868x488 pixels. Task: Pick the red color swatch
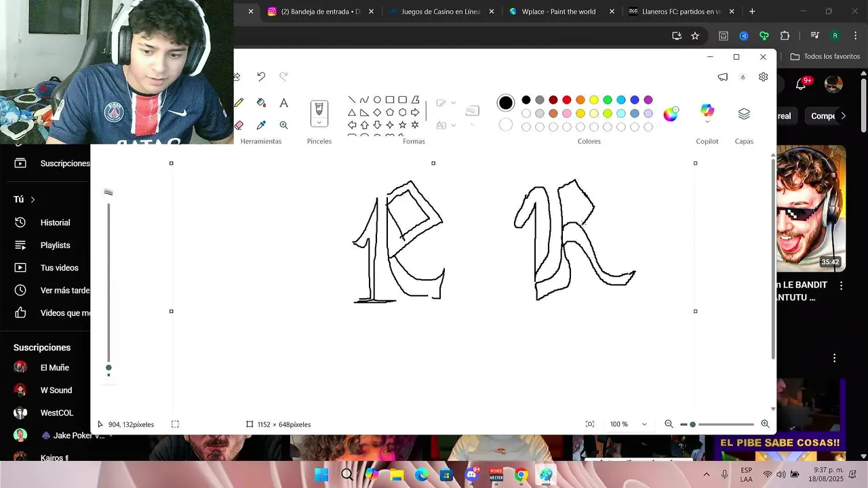(x=567, y=100)
